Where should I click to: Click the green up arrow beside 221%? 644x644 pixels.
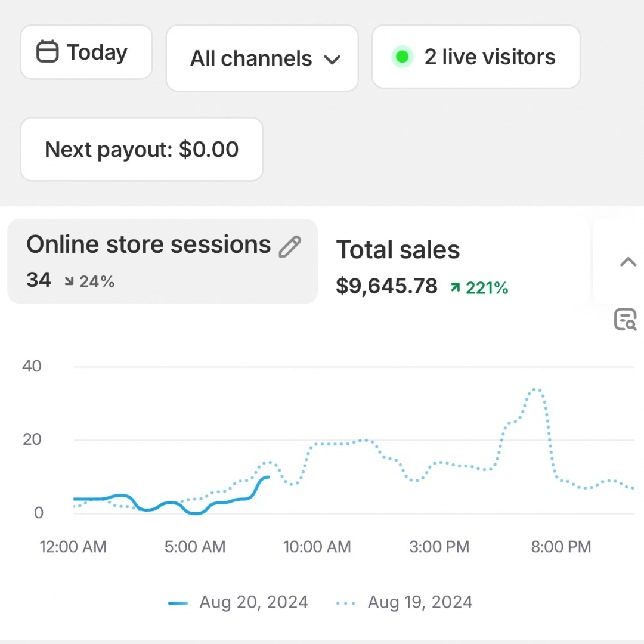pyautogui.click(x=456, y=288)
